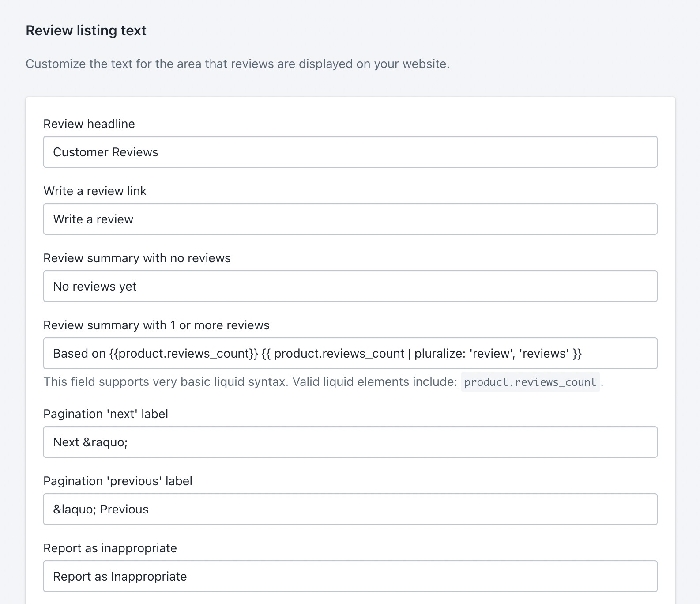Screen dimensions: 700x604
Task: Focus the 'Report as Inappropriate' text field
Action: (x=350, y=576)
